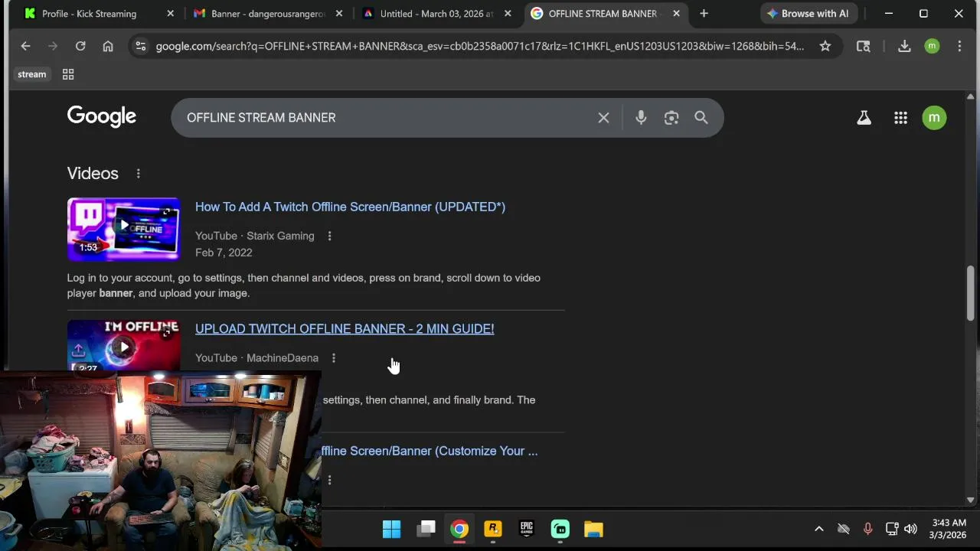Click Chrome icon in taskbar

tap(459, 529)
